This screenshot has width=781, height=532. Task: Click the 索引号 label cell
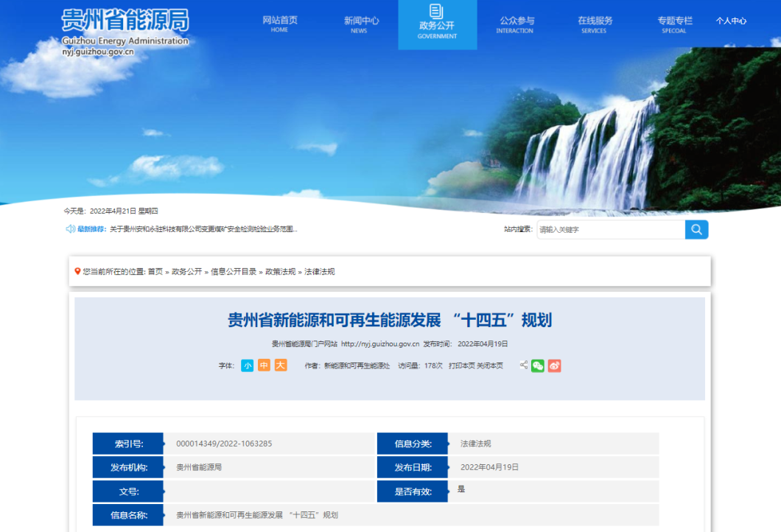128,444
